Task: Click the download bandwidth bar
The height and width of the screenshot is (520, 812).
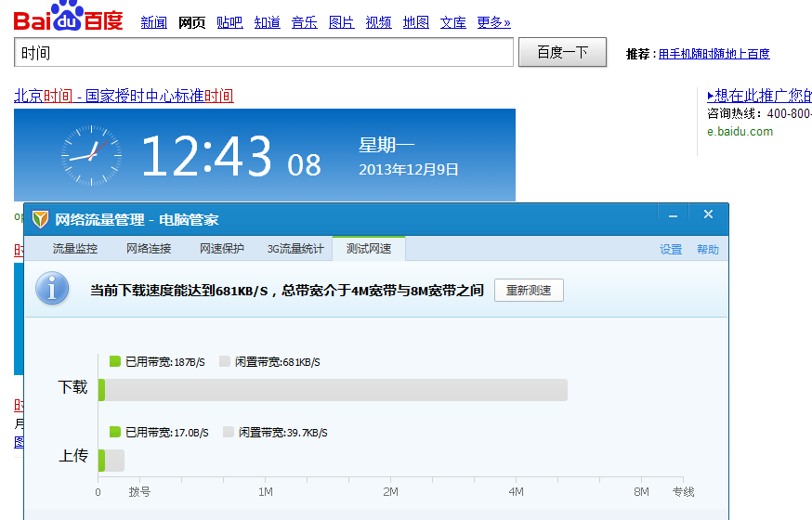Action: 333,390
